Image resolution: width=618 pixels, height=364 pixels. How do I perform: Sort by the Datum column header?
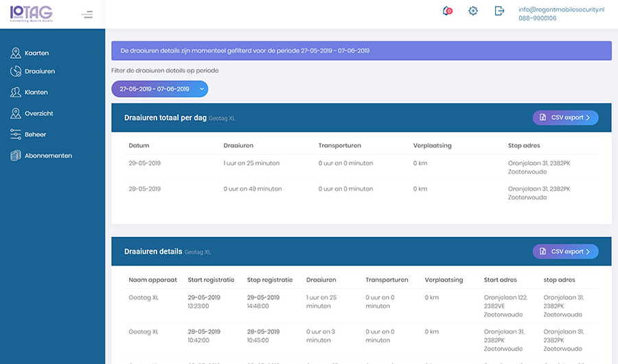138,146
